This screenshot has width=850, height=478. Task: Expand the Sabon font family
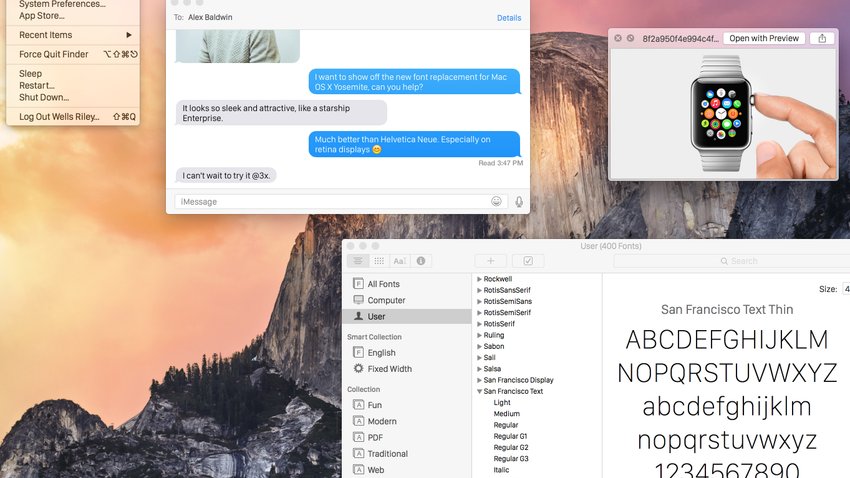tap(479, 346)
